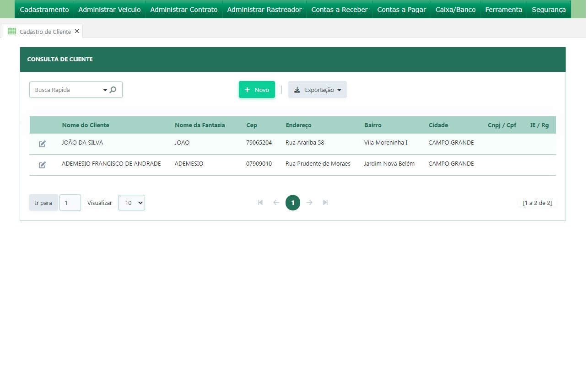Open the Administrar Veículo menu
The height and width of the screenshot is (366, 588).
pos(109,10)
